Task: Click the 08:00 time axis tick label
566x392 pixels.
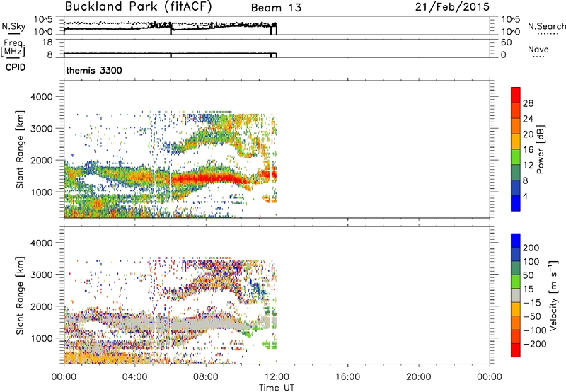Action: click(x=206, y=377)
